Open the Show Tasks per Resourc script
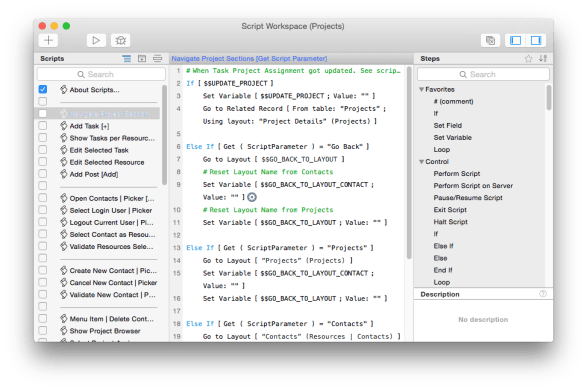Viewport: 587px width, 390px height. (x=112, y=138)
